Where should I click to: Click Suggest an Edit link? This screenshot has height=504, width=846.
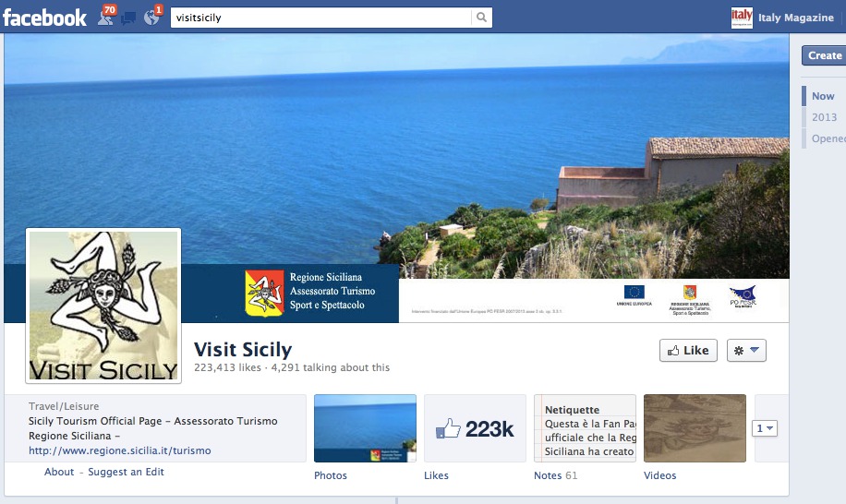(x=126, y=472)
